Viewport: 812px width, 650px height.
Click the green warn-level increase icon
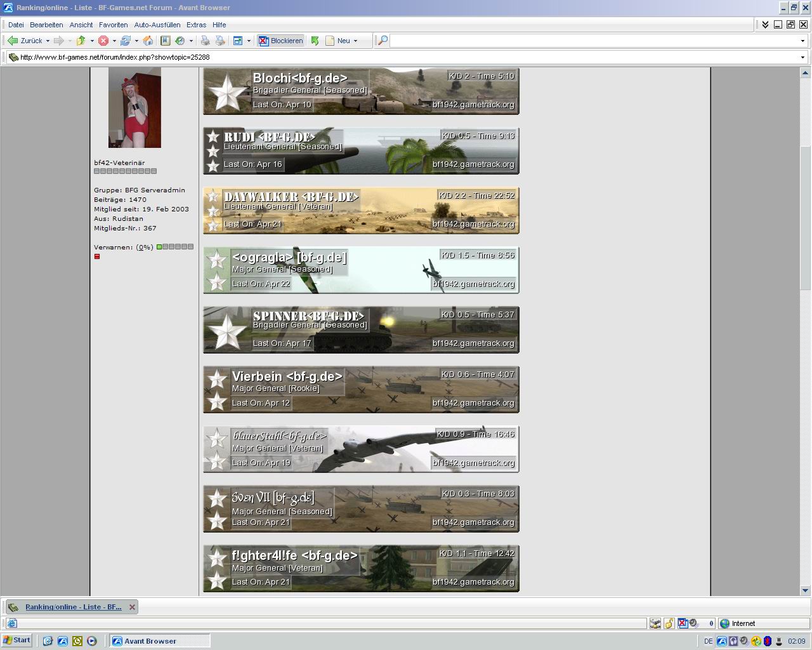pos(159,247)
